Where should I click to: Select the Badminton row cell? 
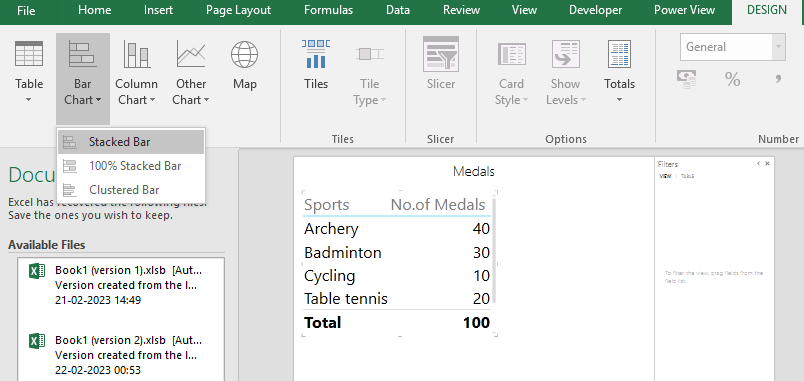coord(343,252)
